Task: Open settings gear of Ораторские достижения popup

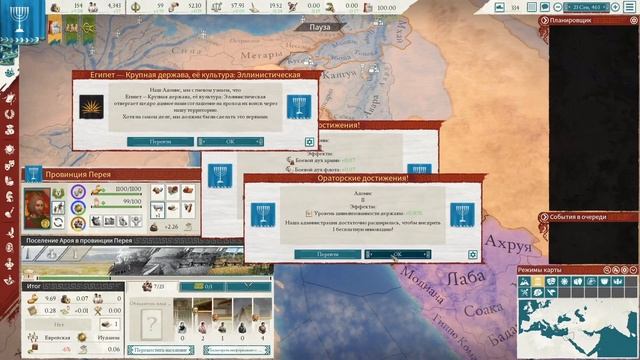Action: (x=472, y=255)
